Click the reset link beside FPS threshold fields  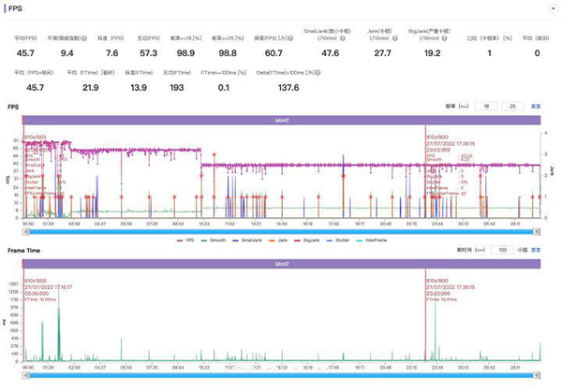[x=536, y=107]
